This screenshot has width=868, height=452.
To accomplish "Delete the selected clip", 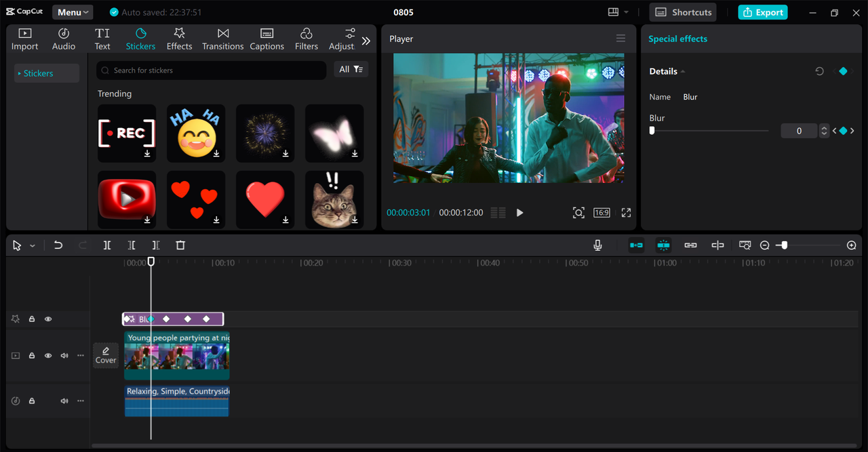I will point(180,245).
